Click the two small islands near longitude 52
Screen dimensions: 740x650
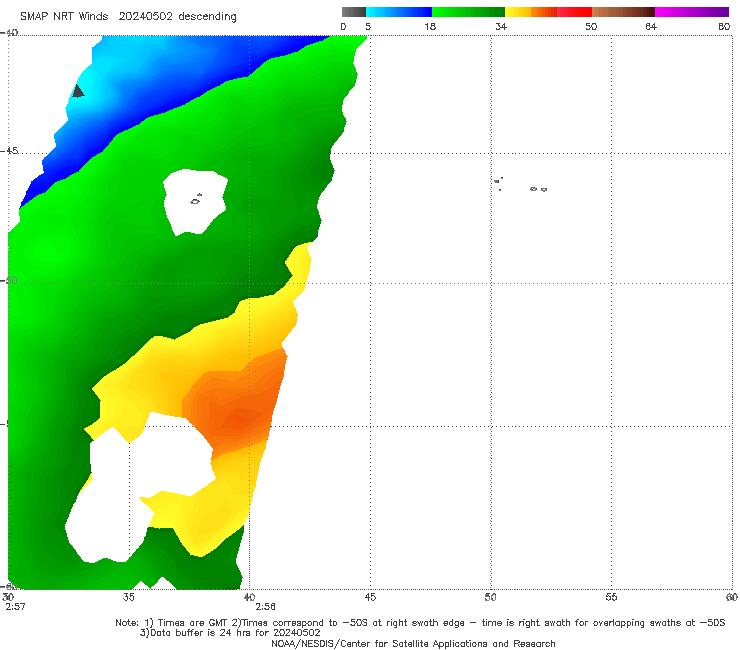coord(538,189)
